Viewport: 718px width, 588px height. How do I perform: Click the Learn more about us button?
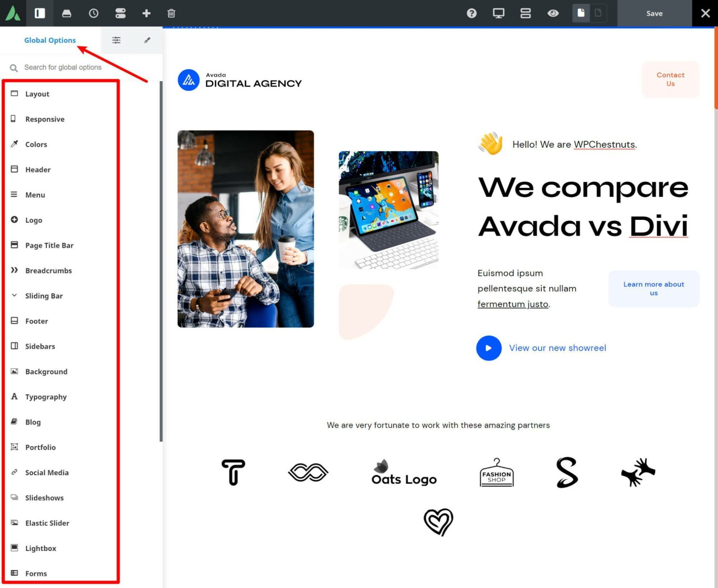(653, 288)
